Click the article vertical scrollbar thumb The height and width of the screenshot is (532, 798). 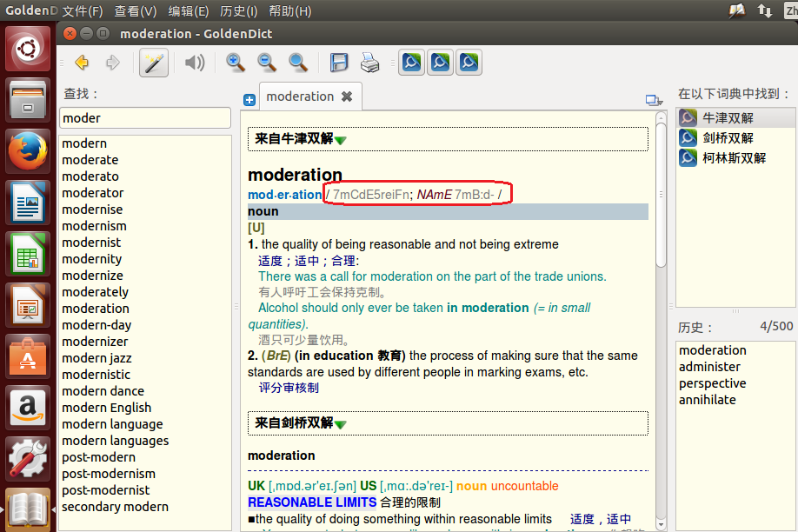tap(661, 194)
